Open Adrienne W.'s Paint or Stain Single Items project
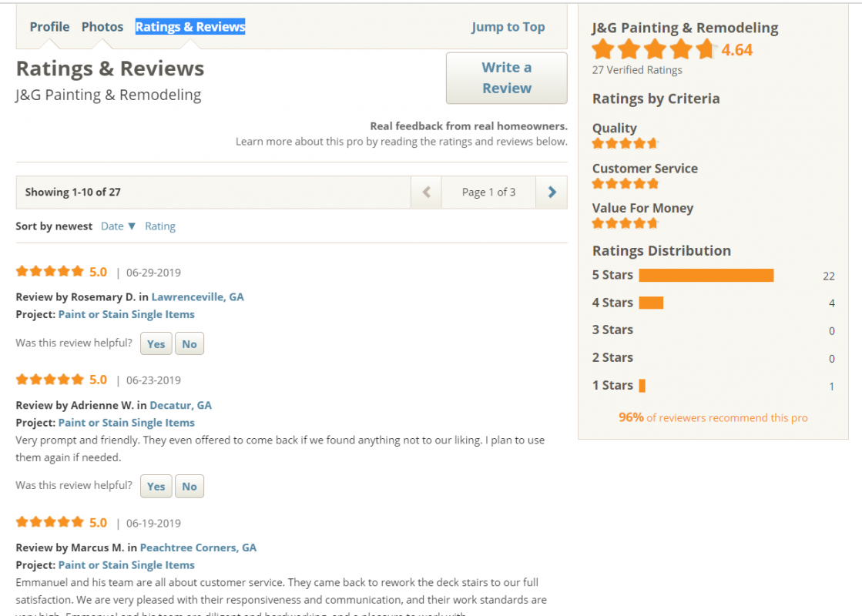 [x=126, y=423]
